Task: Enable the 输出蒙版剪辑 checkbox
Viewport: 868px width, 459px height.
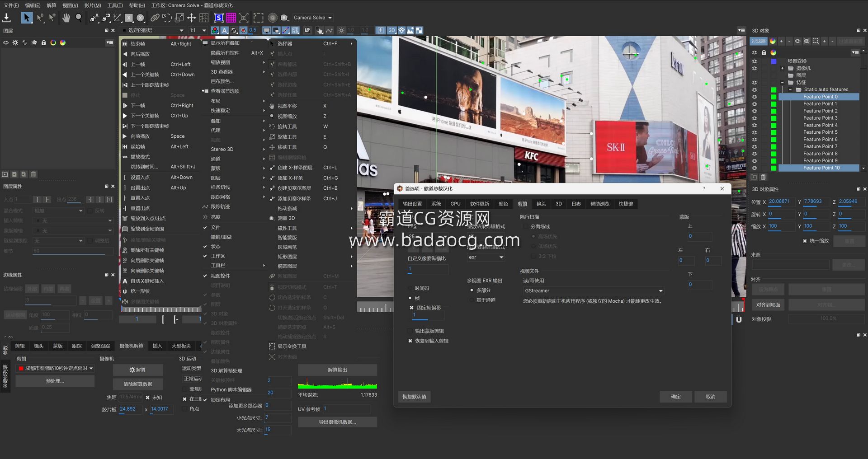Action: click(410, 331)
